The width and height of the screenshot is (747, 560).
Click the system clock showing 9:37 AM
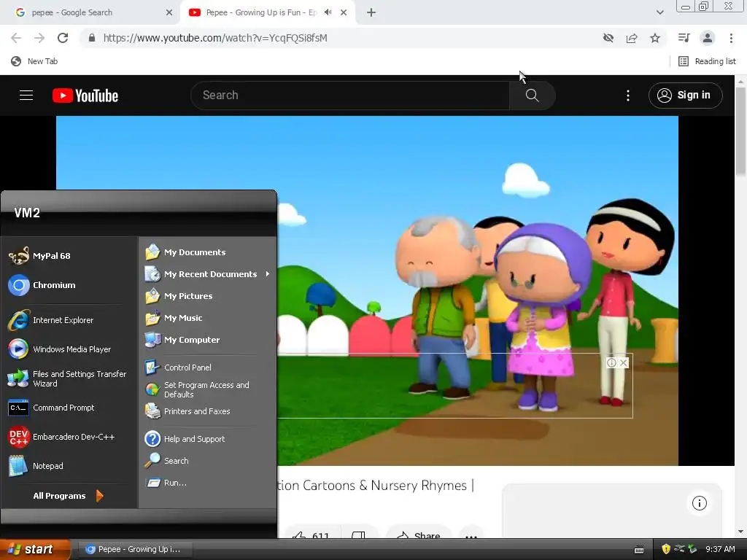pos(720,549)
